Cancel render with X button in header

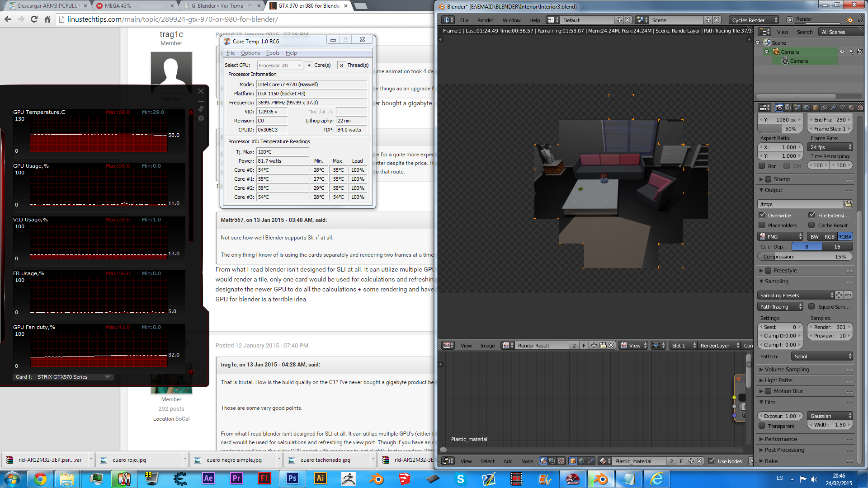[789, 19]
